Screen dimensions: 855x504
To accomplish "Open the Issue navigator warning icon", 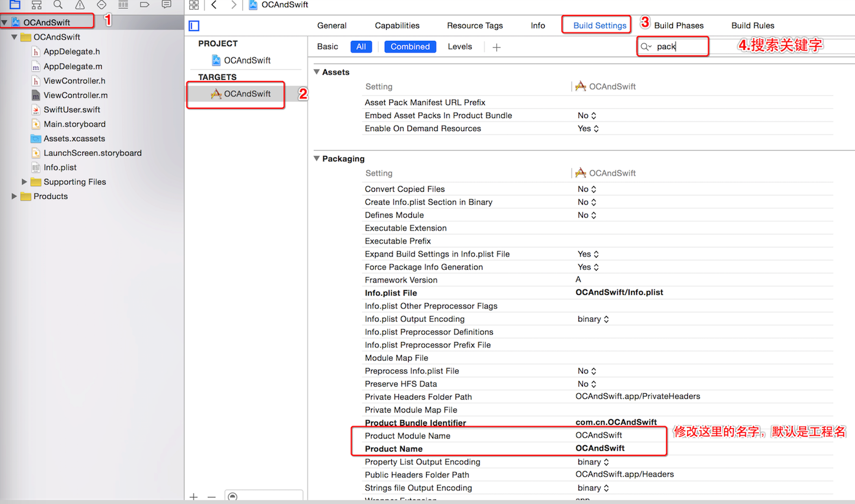I will tap(80, 5).
